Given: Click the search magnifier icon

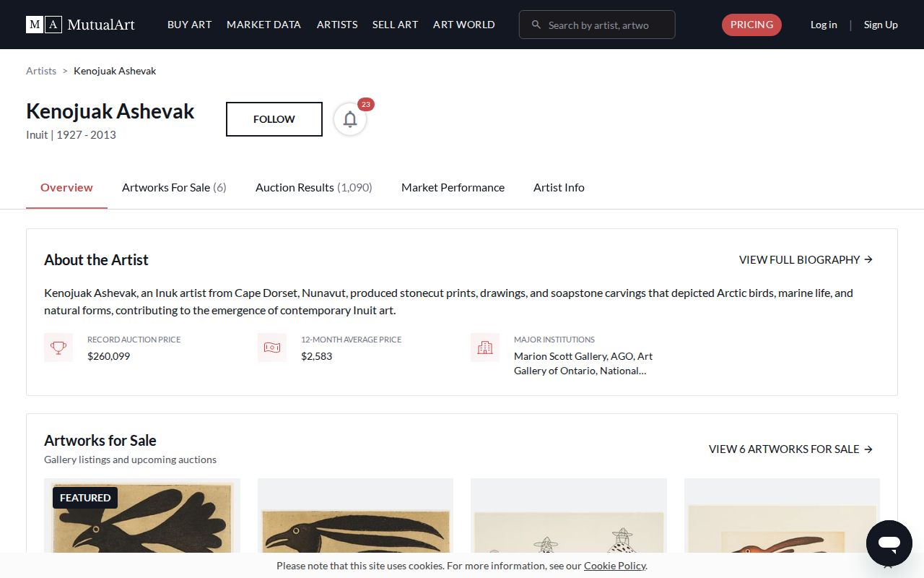Looking at the screenshot, I should [x=536, y=25].
